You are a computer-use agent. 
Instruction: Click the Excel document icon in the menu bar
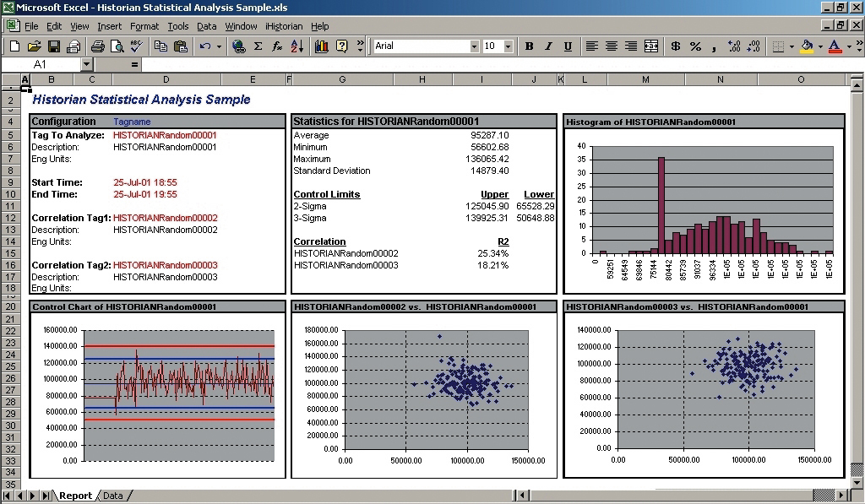(12, 25)
